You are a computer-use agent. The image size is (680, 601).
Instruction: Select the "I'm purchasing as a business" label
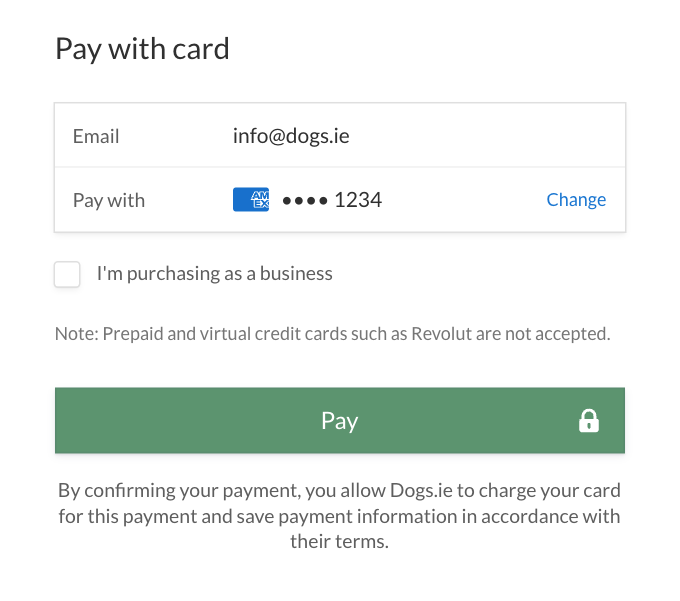(215, 274)
